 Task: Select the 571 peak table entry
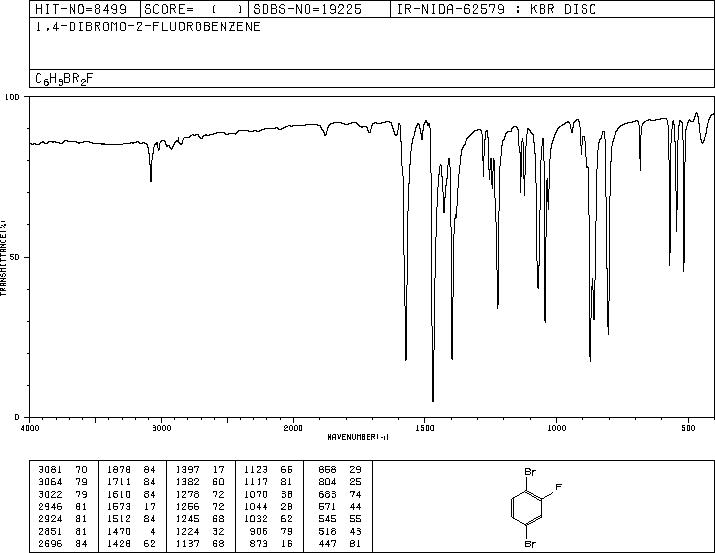pyautogui.click(x=340, y=506)
